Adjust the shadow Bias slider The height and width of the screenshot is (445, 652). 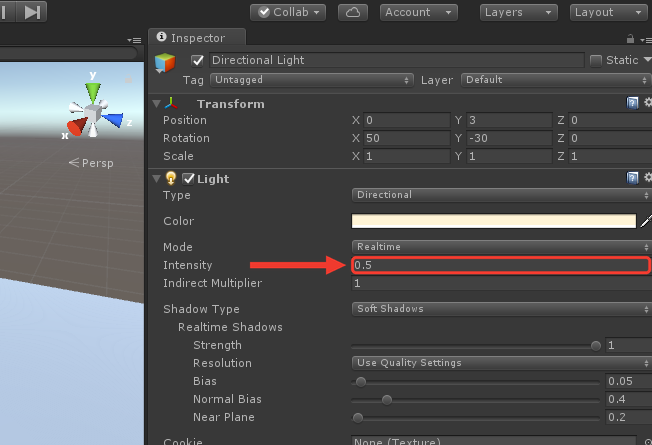(x=361, y=382)
